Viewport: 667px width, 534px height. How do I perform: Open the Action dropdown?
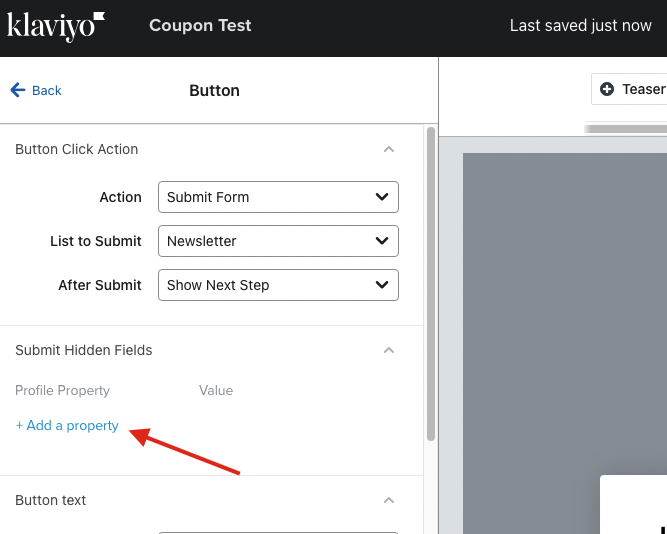point(278,197)
